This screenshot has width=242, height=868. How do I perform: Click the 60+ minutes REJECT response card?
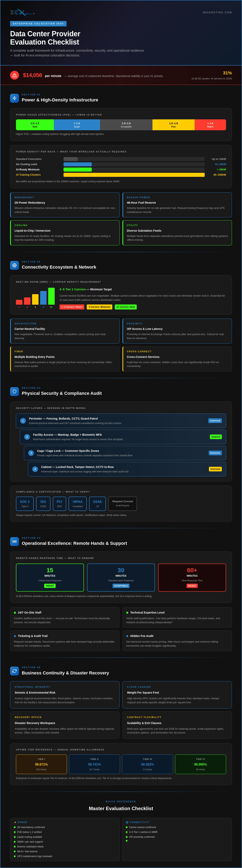192,577
